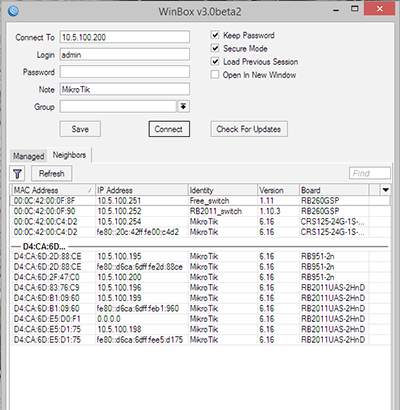Image resolution: width=400 pixels, height=410 pixels.
Task: Click RB260GSP board of Free_switch row
Action: [x=320, y=201]
